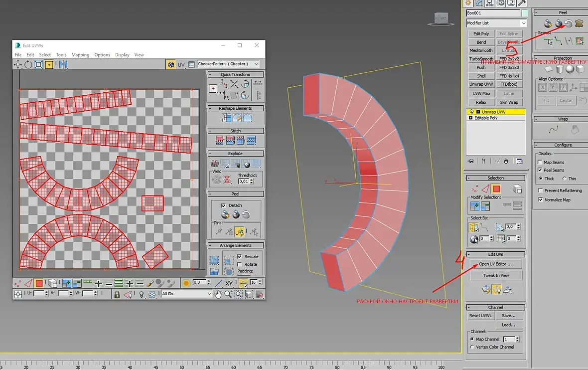Viewport: 588px width, 370px height.
Task: Click the lock selection padlock icon
Action: (117, 295)
